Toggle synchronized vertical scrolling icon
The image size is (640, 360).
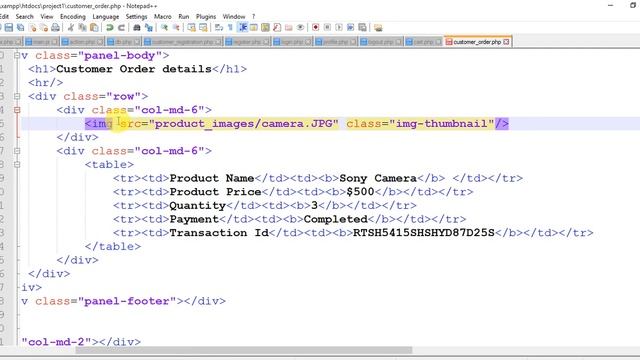(x=191, y=28)
